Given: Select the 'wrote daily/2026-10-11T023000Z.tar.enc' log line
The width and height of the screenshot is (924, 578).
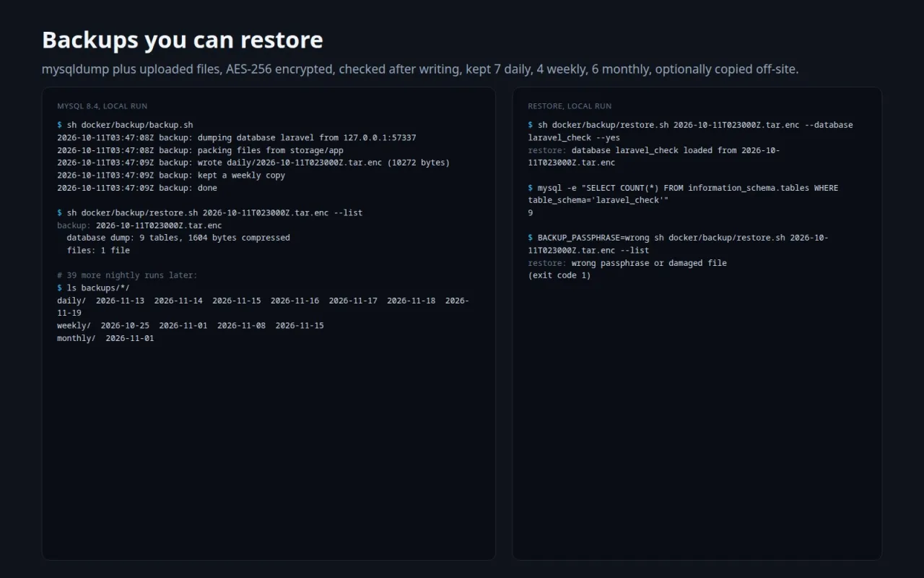Looking at the screenshot, I should [253, 163].
